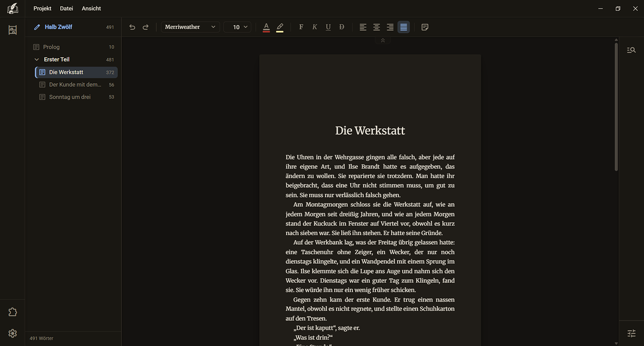Click the Manuskript feather app logo

[13, 8]
